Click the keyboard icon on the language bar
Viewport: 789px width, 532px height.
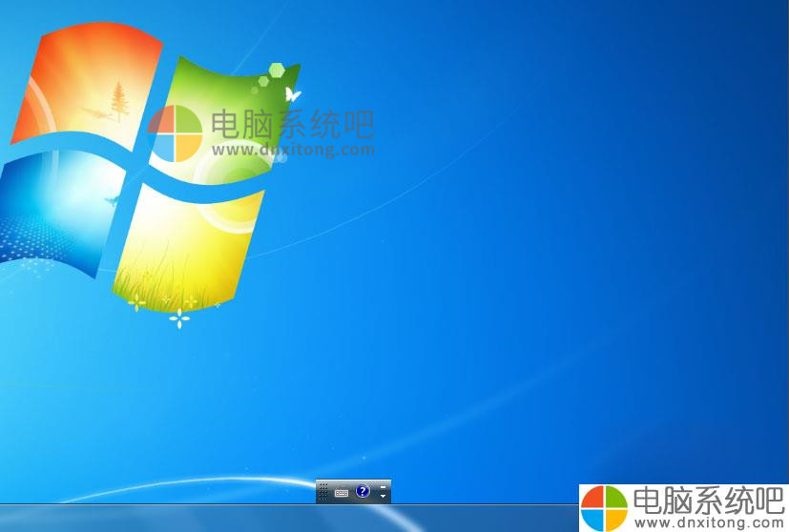342,493
